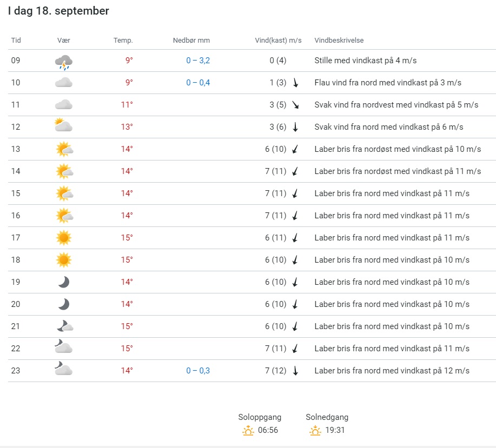Click the wind direction arrow at hour 23

(x=295, y=371)
